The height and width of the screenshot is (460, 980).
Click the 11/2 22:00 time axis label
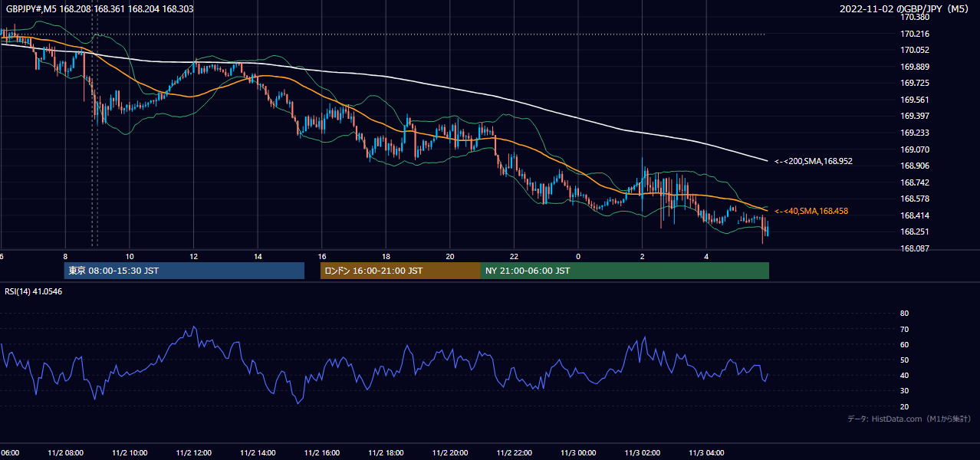pyautogui.click(x=515, y=452)
